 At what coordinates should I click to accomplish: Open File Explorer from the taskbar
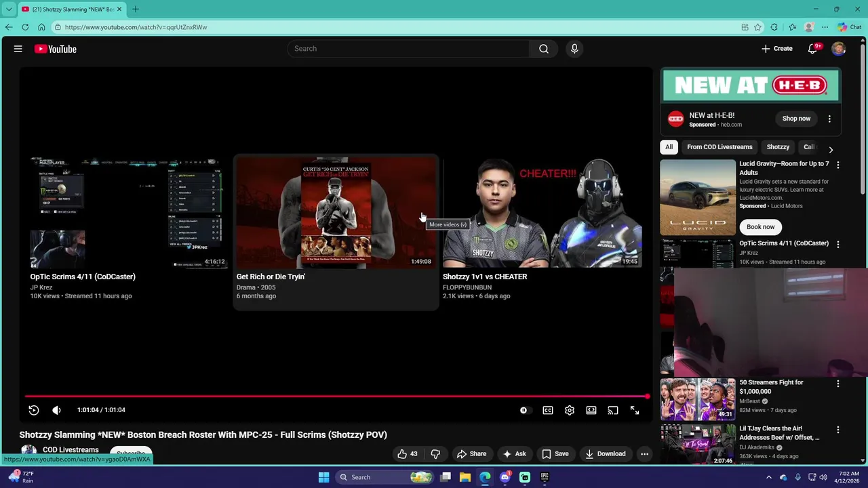[x=465, y=477]
